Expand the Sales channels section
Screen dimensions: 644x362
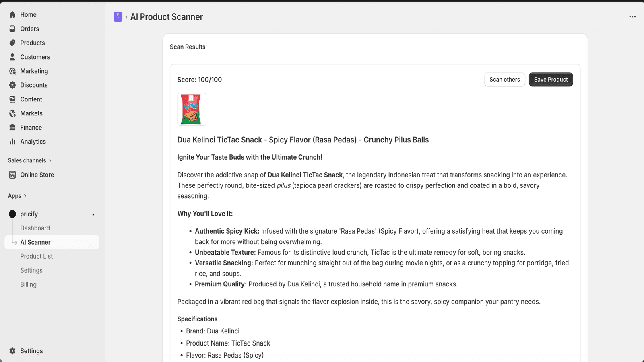tap(30, 160)
